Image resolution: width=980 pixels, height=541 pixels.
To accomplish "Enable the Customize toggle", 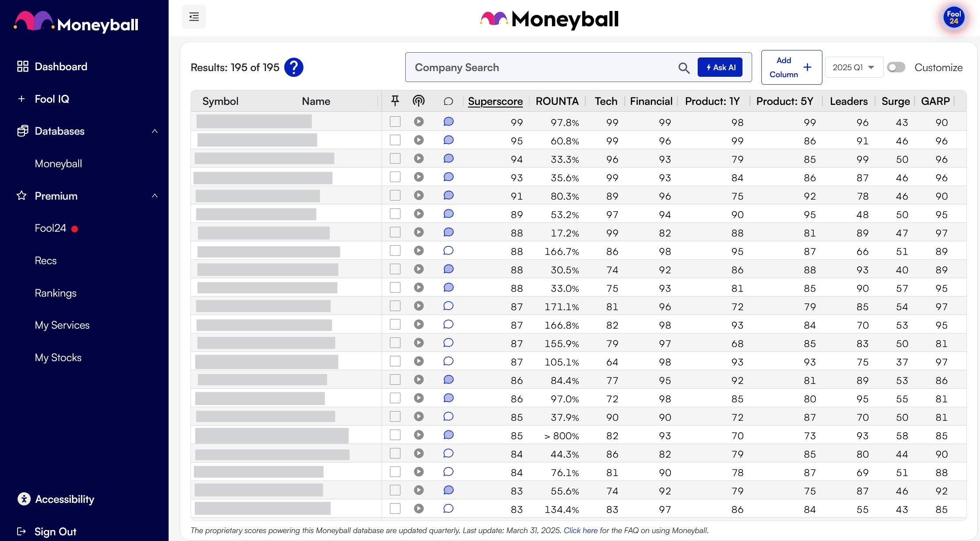I will point(896,67).
